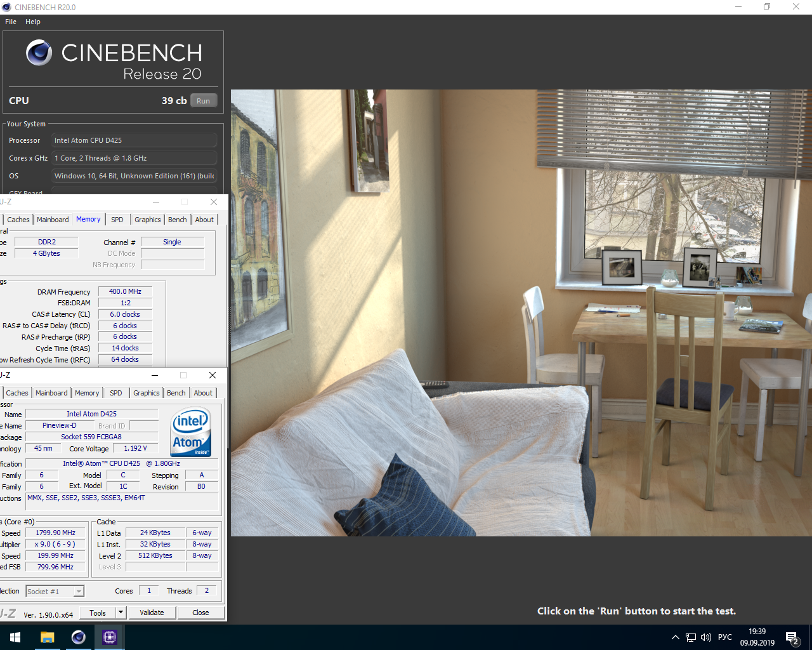The image size is (812, 650).
Task: Click the DRAM Frequency 400.0 MHz value
Action: 125,291
